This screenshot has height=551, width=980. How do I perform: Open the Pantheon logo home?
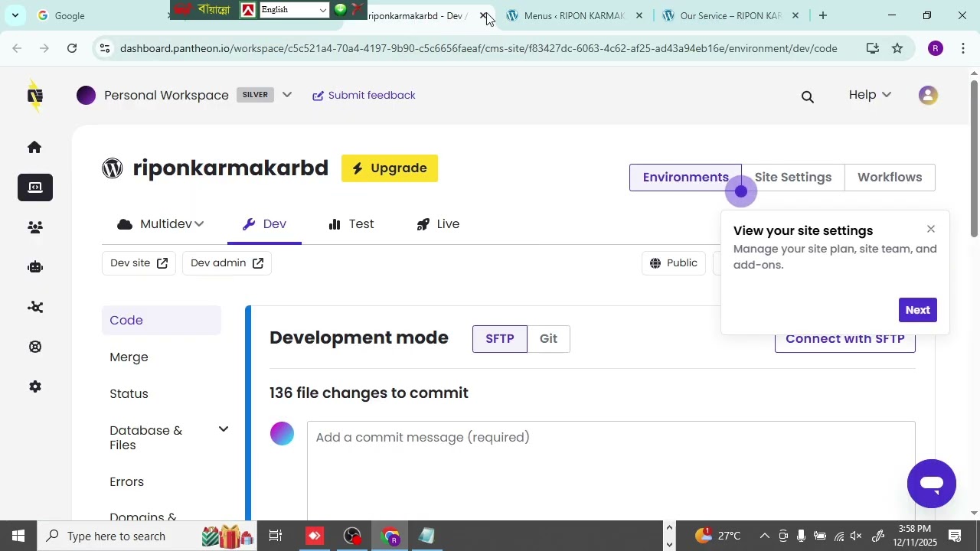point(34,96)
